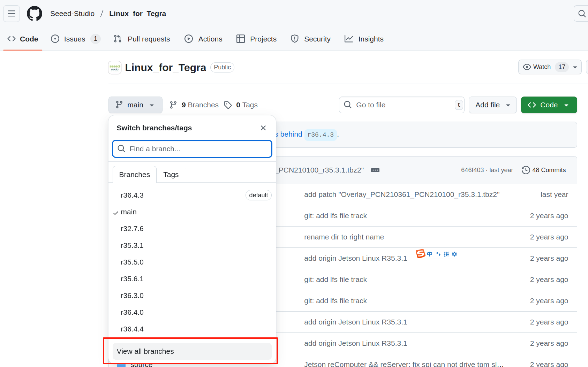588x367 pixels.
Task: Open commit hash 646f403
Action: [472, 170]
